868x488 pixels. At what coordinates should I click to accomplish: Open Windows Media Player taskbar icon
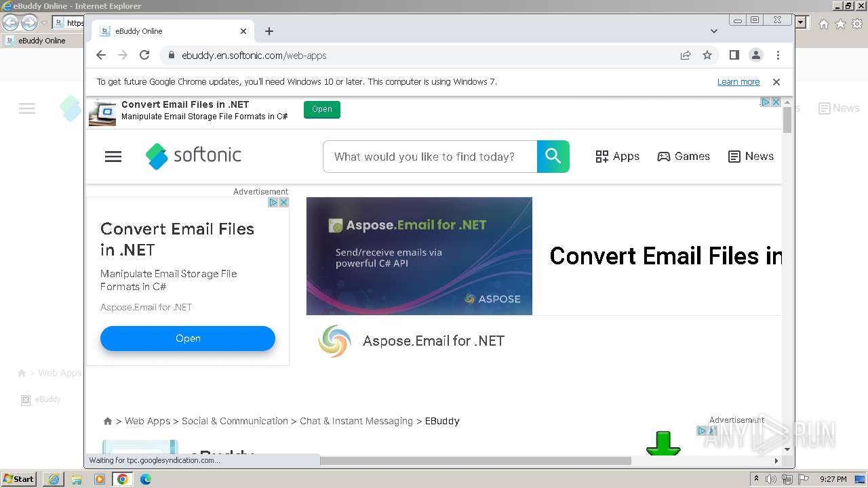coord(100,479)
